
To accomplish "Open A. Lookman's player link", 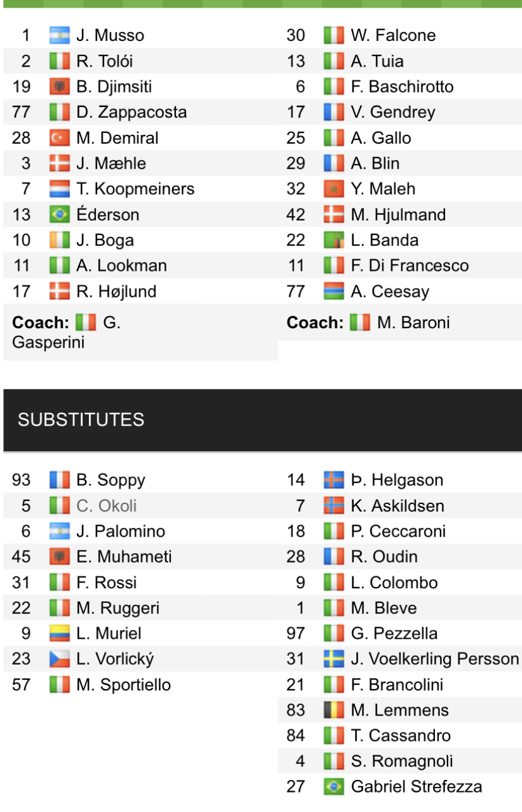I will (121, 266).
